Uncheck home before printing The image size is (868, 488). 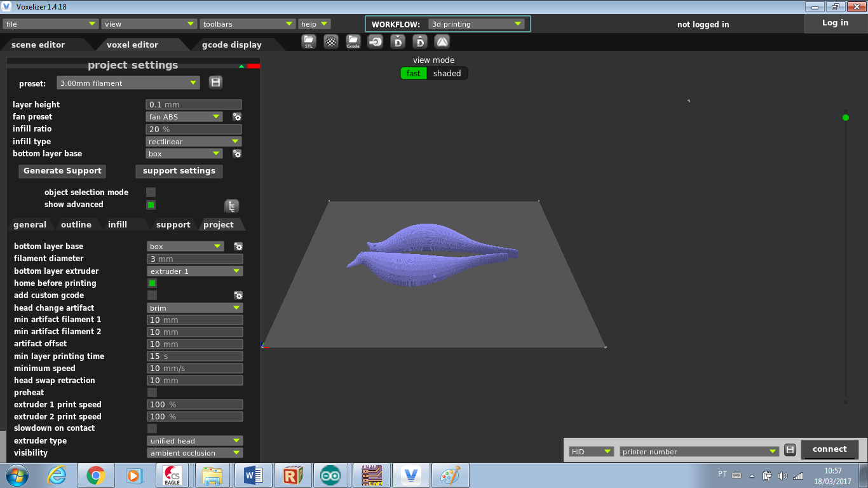(x=153, y=283)
